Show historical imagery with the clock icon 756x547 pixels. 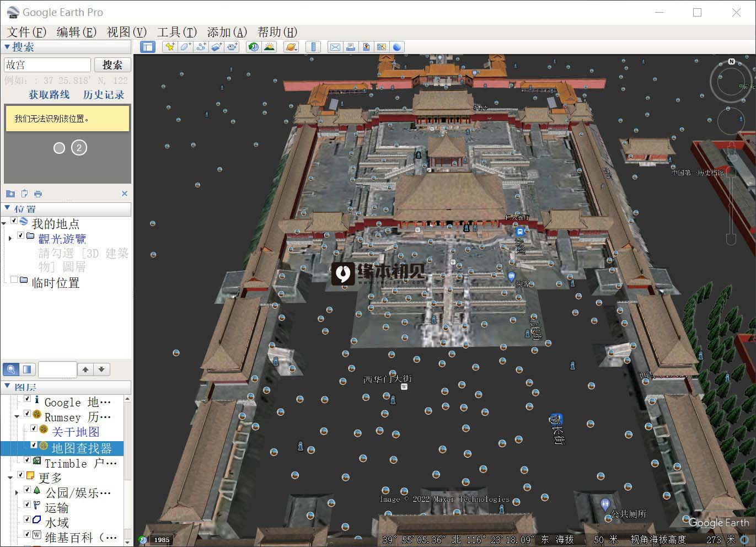[x=254, y=47]
